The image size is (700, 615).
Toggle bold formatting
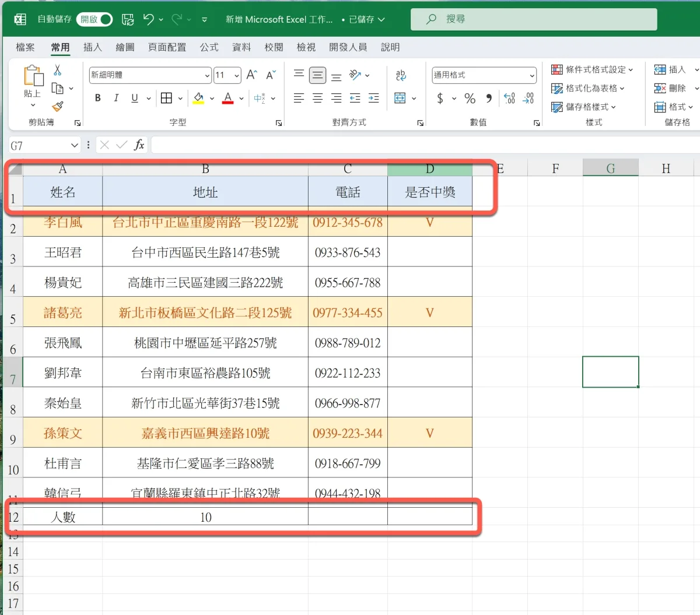[x=98, y=98]
